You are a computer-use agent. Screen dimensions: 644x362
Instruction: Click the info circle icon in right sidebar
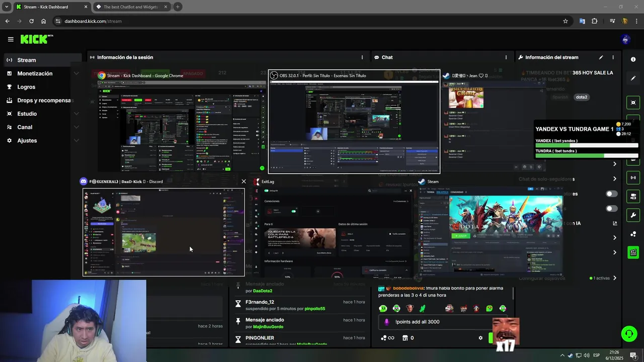point(633,59)
